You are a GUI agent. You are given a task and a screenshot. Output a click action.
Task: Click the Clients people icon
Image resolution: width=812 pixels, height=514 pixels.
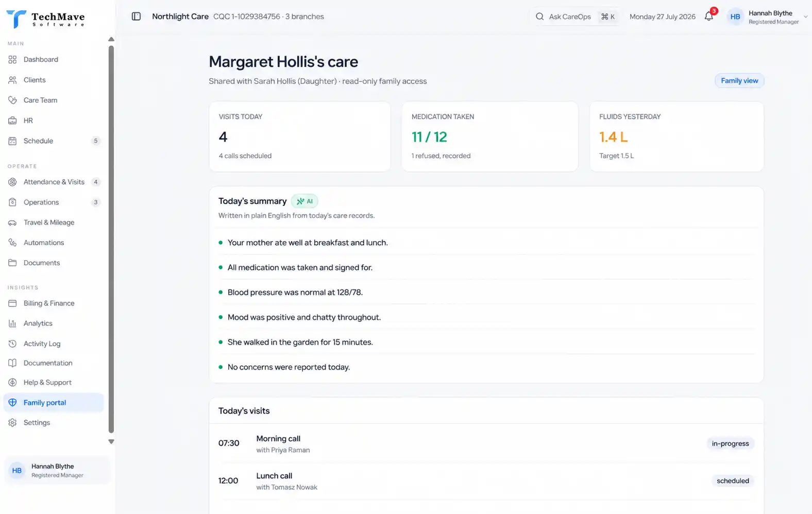click(x=12, y=80)
